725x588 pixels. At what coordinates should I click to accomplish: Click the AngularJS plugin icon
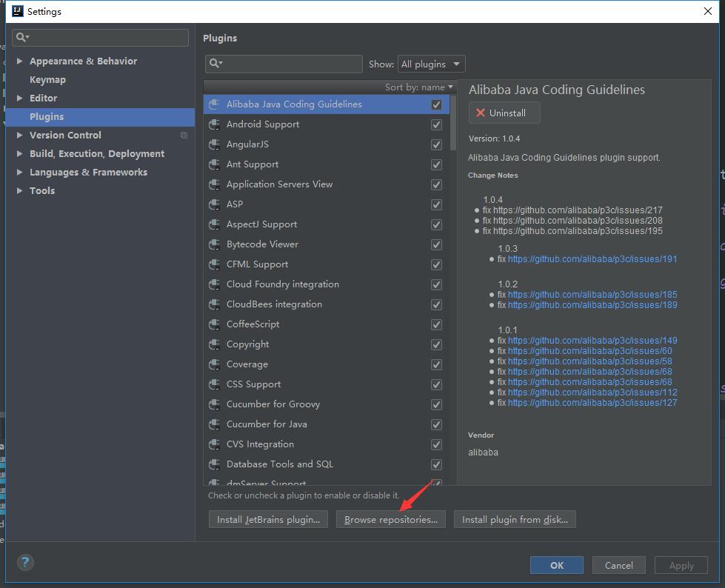tap(214, 144)
